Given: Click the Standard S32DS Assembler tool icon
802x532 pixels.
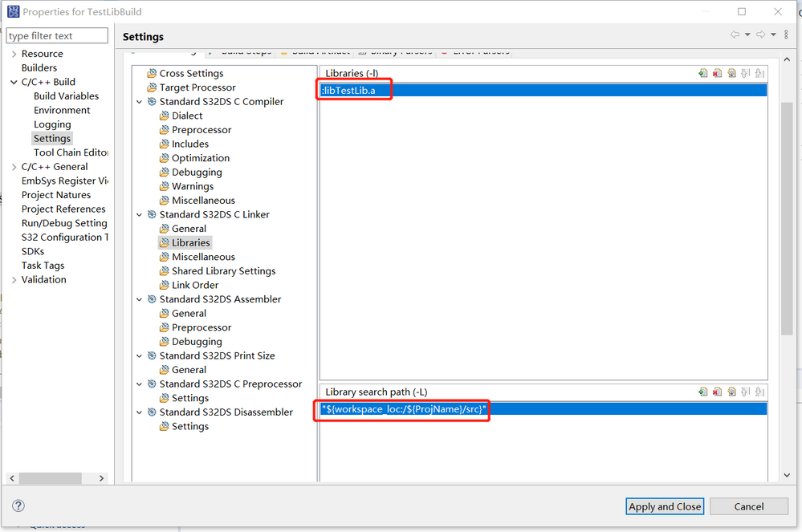Looking at the screenshot, I should click(x=152, y=299).
